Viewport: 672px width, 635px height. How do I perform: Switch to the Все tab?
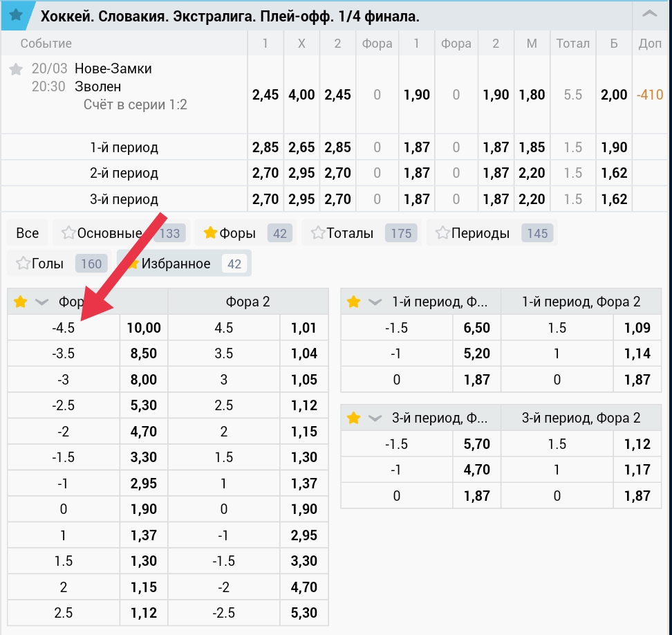coord(28,233)
